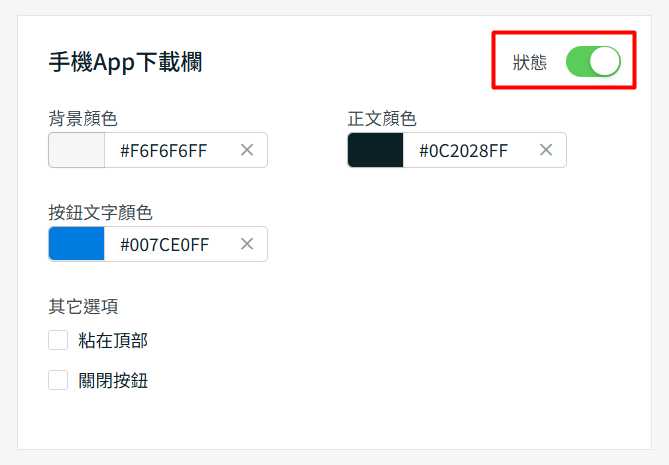Image resolution: width=669 pixels, height=465 pixels.
Task: Clear the 按鈕文字顏色 value with X icon
Action: point(247,245)
